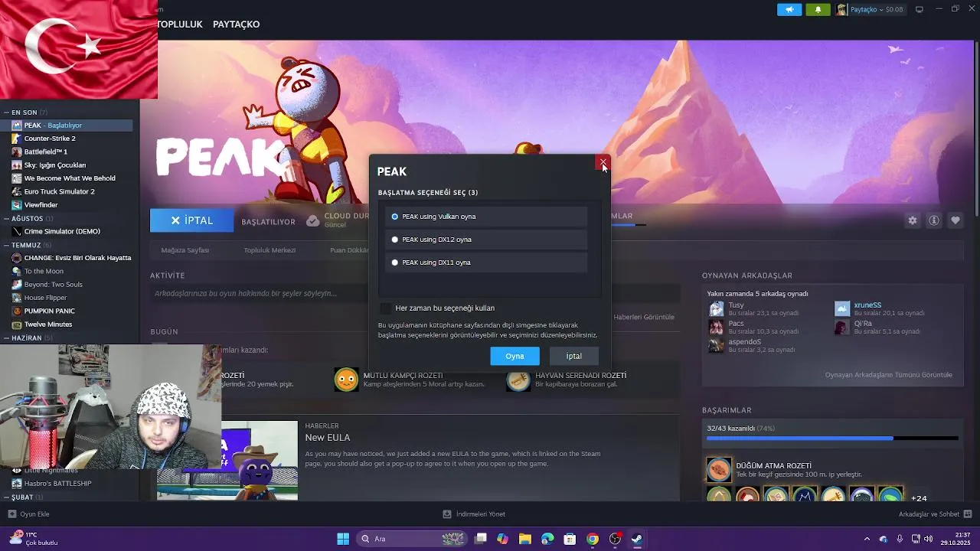
Task: Click achievements progress bar
Action: (x=832, y=439)
